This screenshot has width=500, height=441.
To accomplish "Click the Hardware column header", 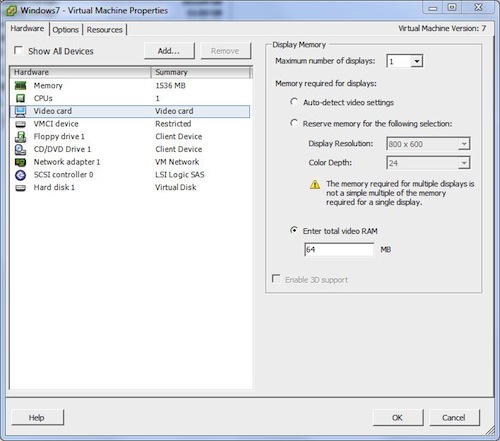I will pos(81,72).
